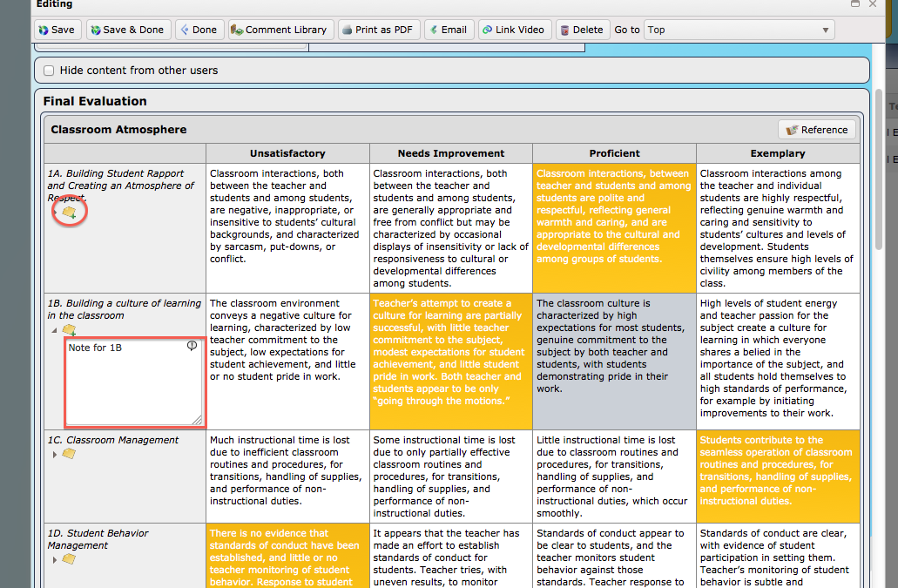Click the Link Video button
Viewport: 898px width, 588px height.
point(514,30)
